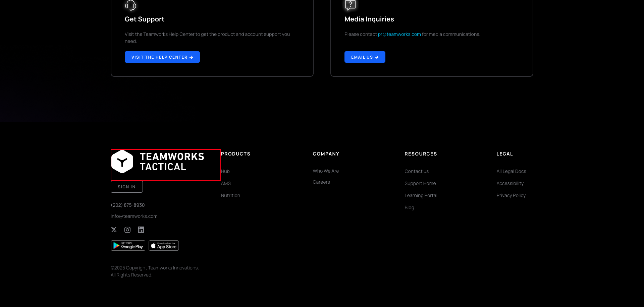
Task: Open the Privacy Policy link
Action: point(511,195)
